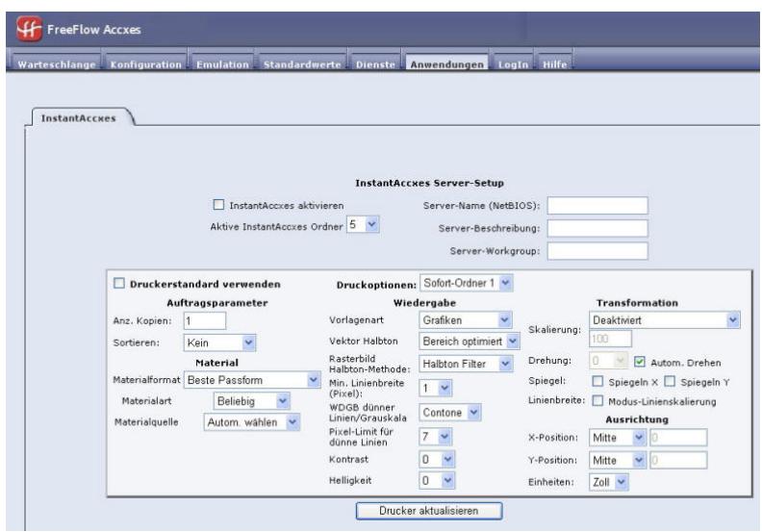The width and height of the screenshot is (762, 532).
Task: Open the Einheiten dropdown
Action: [x=609, y=482]
